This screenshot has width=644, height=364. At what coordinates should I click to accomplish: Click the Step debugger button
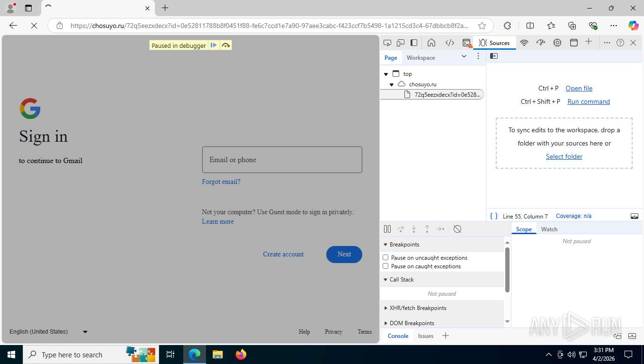440,229
